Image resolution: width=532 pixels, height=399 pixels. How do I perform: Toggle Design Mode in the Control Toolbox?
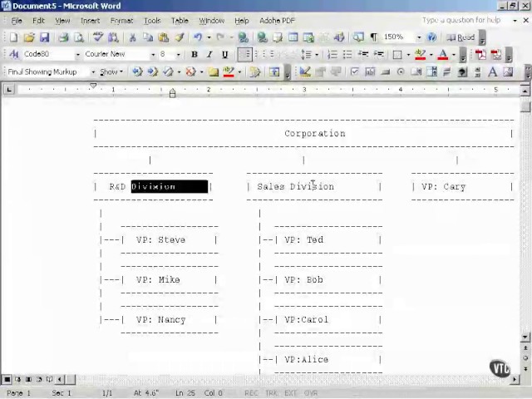coord(305,72)
